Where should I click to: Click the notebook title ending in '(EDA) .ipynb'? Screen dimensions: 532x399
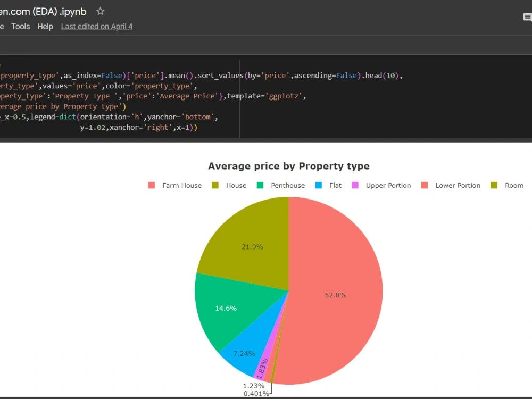(43, 11)
